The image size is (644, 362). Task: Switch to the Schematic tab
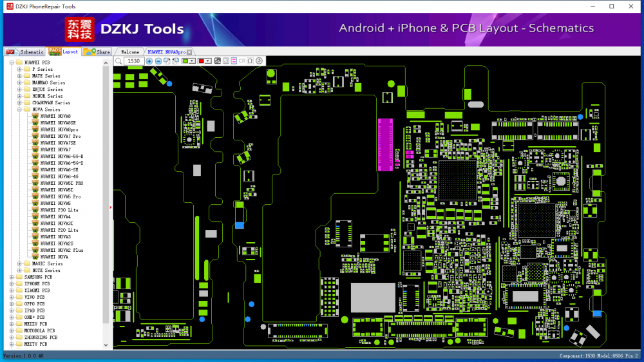pos(25,52)
